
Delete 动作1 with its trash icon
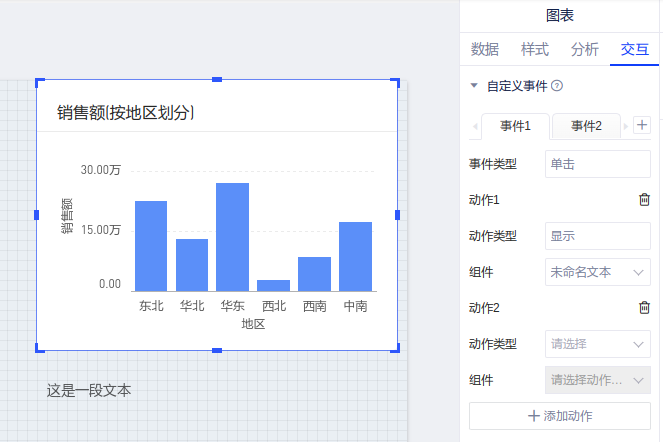[x=644, y=200]
